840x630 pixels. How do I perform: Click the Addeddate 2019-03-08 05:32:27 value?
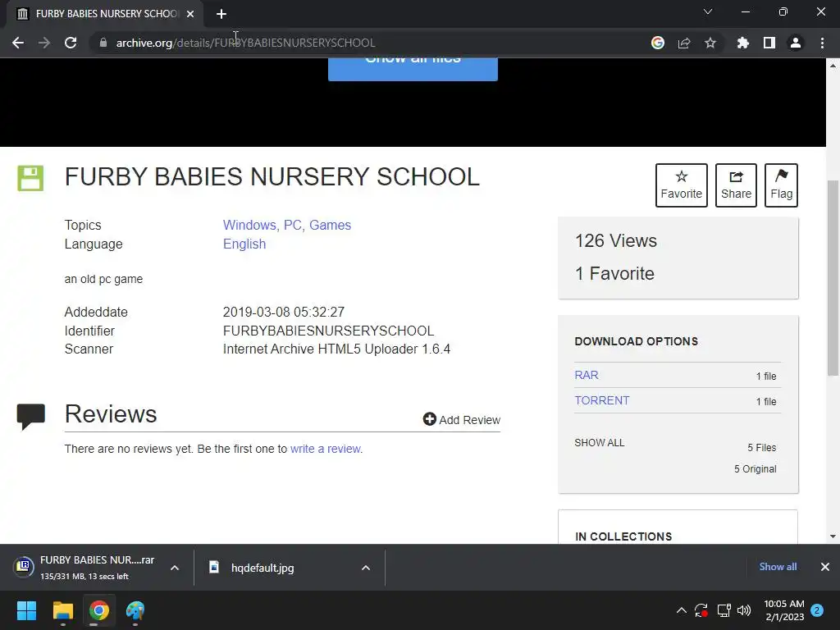(x=283, y=312)
